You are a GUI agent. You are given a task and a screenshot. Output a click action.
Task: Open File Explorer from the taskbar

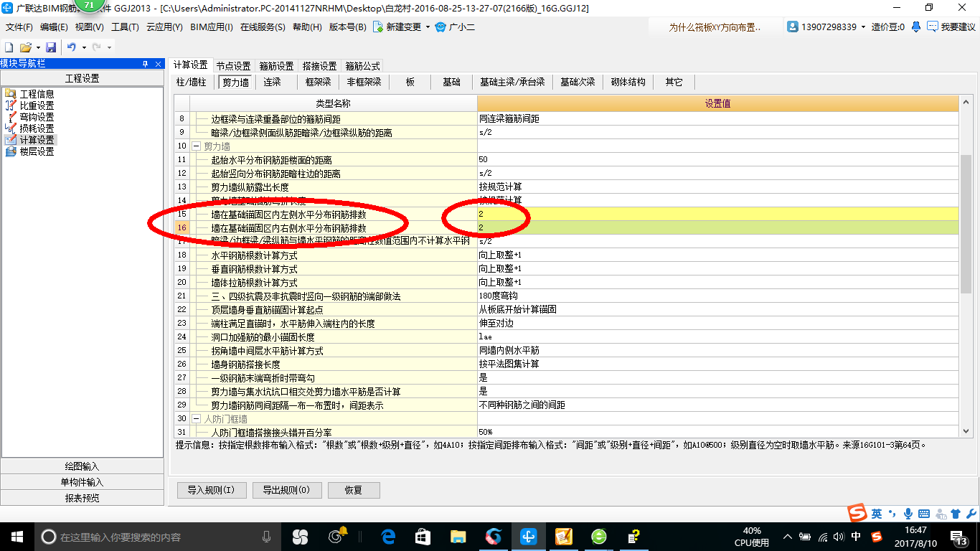click(x=458, y=537)
